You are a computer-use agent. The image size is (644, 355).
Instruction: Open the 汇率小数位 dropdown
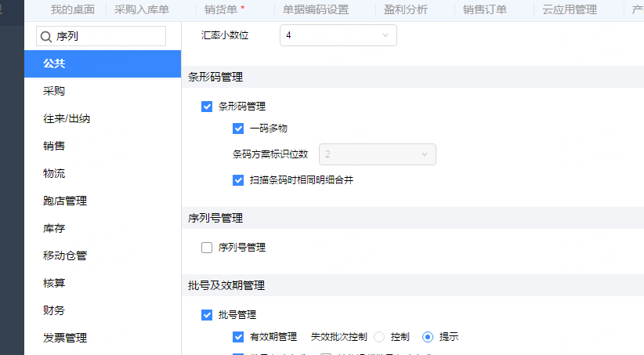[x=338, y=35]
